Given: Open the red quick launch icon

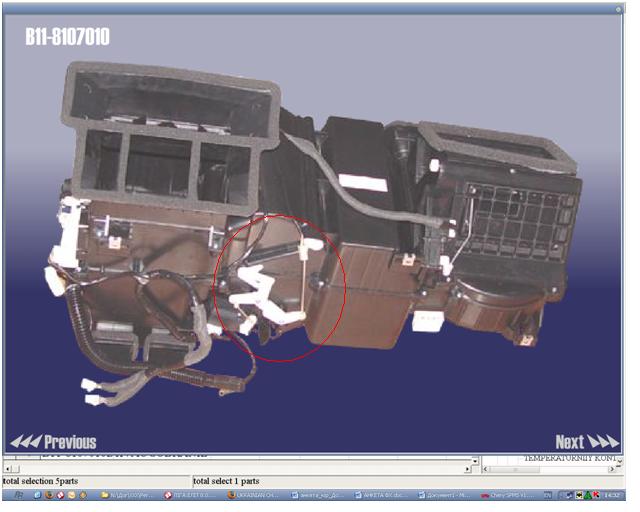Looking at the screenshot, I should pyautogui.click(x=60, y=495).
